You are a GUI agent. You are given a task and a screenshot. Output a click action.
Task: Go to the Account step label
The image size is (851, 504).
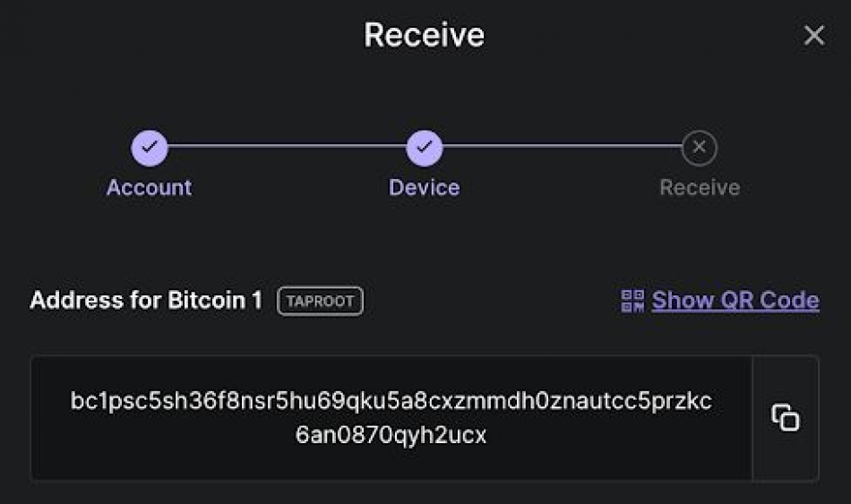click(x=150, y=188)
